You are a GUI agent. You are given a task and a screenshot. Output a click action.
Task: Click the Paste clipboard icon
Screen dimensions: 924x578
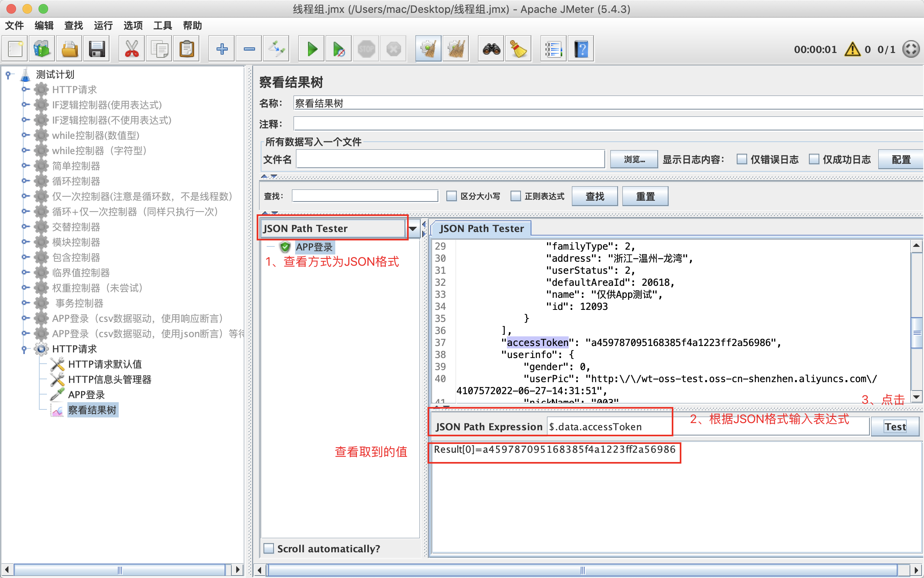[x=186, y=49]
